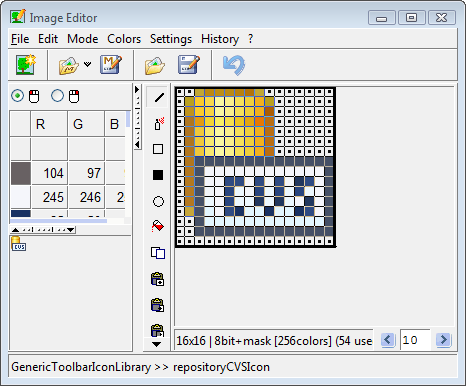Decrease zoom with left arrow button
This screenshot has width=466, height=386.
388,340
